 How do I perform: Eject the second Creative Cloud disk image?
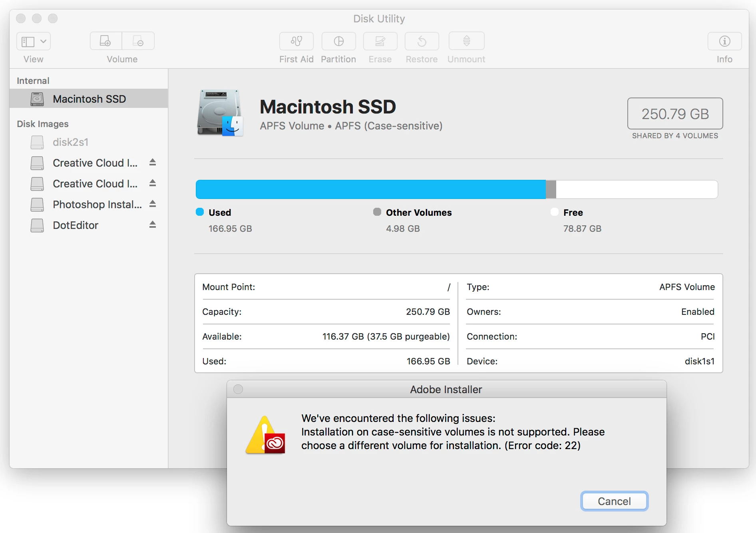[x=153, y=183]
